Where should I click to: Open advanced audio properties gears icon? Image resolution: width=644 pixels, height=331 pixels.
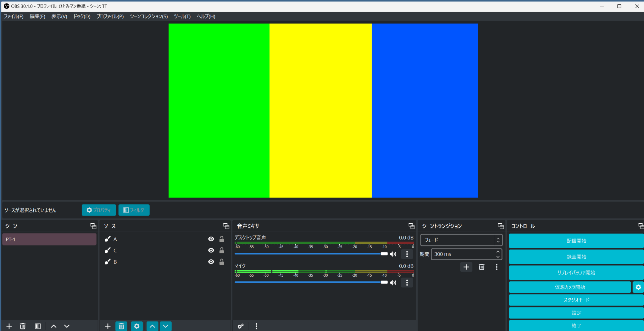[x=241, y=326]
